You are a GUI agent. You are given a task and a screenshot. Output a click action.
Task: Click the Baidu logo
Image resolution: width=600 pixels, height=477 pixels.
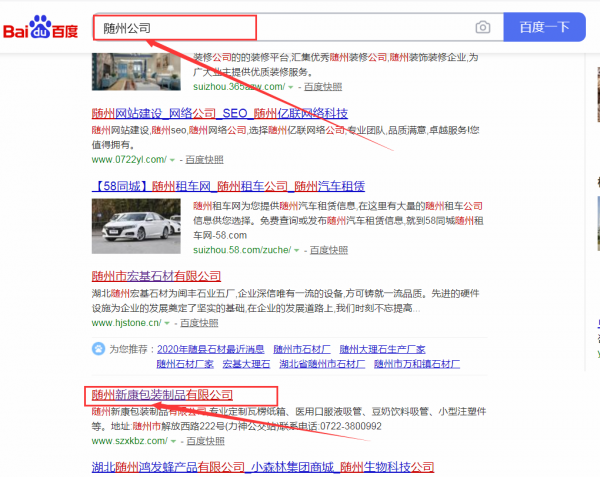click(x=40, y=27)
